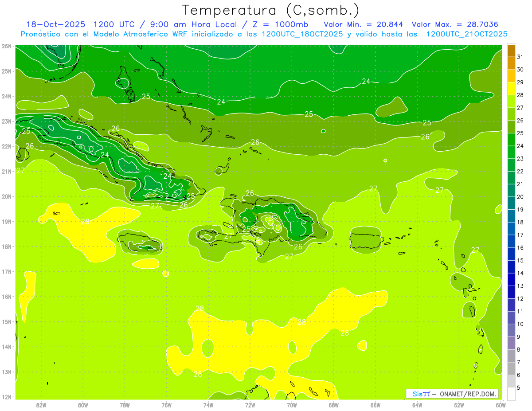Image resolution: width=532 pixels, height=411 pixels.
Task: Click the '20N' latitude axis label
Action: tap(7, 196)
